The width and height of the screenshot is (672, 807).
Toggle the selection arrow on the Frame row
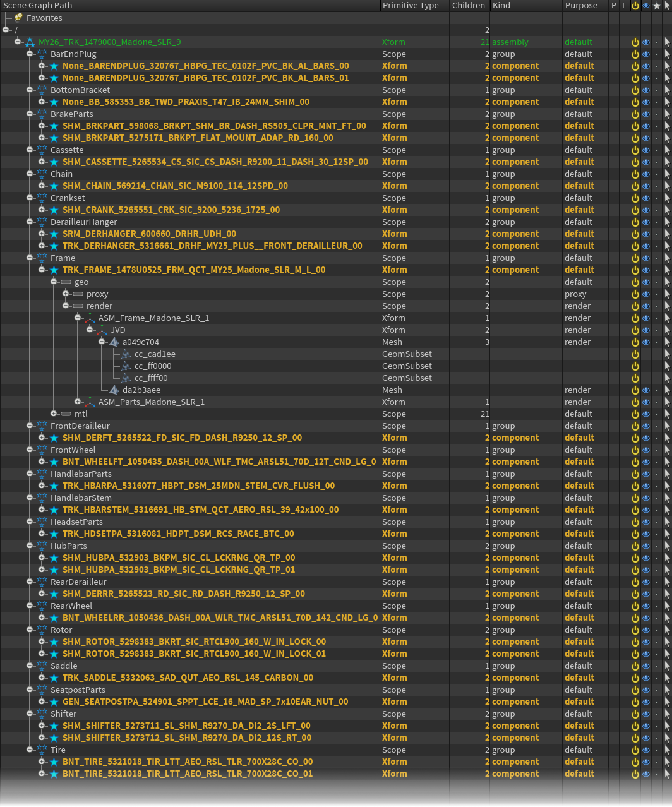666,258
